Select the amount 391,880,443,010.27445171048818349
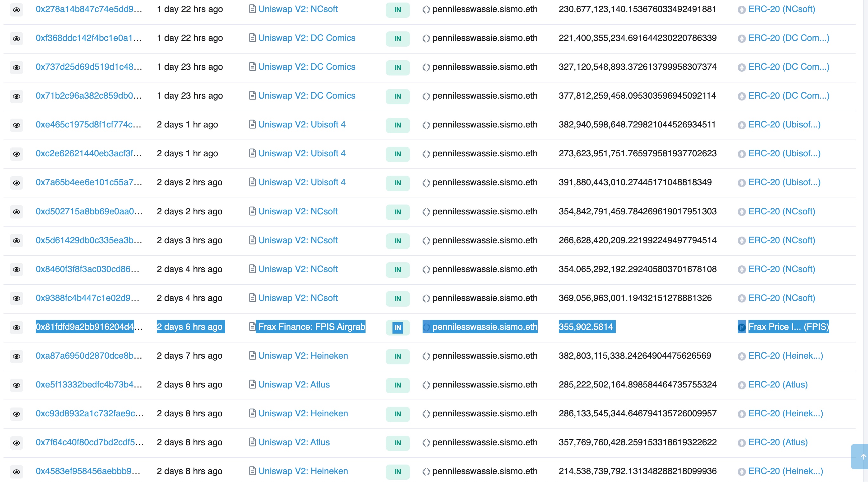The height and width of the screenshot is (482, 868). [635, 182]
